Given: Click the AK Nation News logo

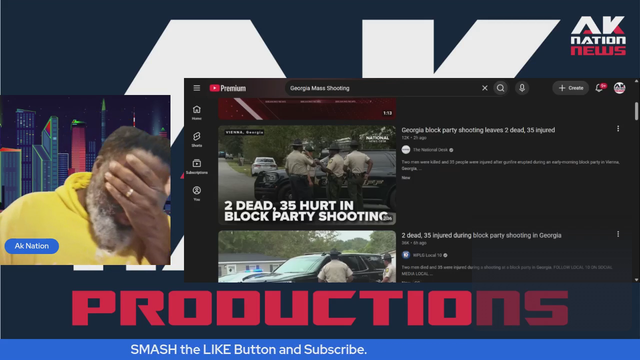Looking at the screenshot, I should [x=598, y=36].
